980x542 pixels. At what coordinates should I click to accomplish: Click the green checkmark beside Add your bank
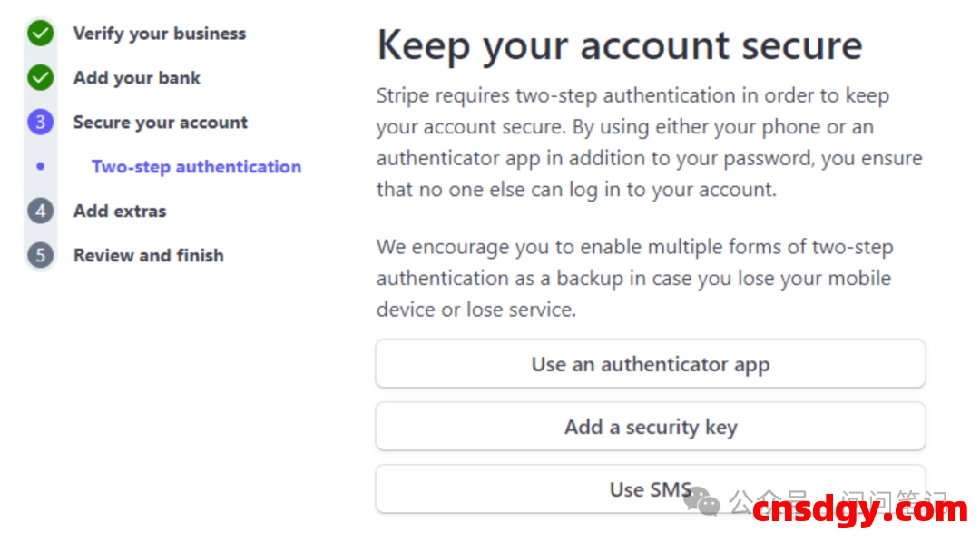tap(40, 78)
